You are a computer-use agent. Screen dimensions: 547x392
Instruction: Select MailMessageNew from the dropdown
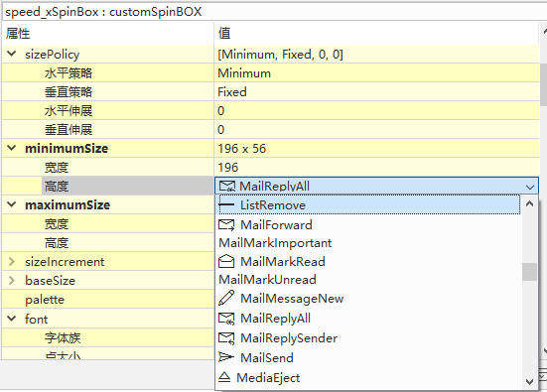pos(369,299)
